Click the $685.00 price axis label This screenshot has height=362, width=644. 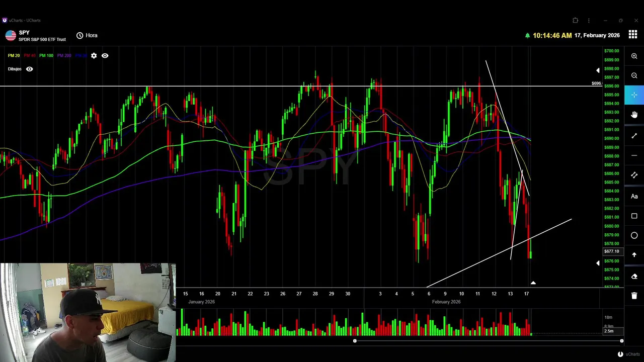(x=611, y=182)
